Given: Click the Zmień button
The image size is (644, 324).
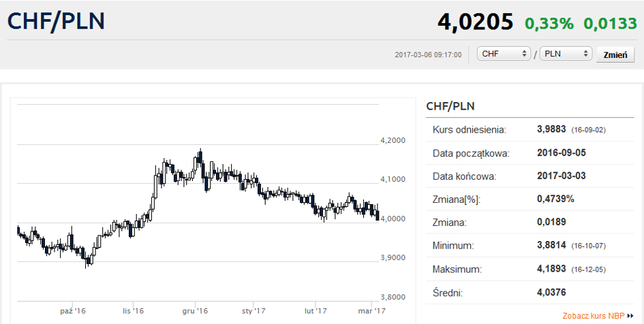Looking at the screenshot, I should point(615,55).
